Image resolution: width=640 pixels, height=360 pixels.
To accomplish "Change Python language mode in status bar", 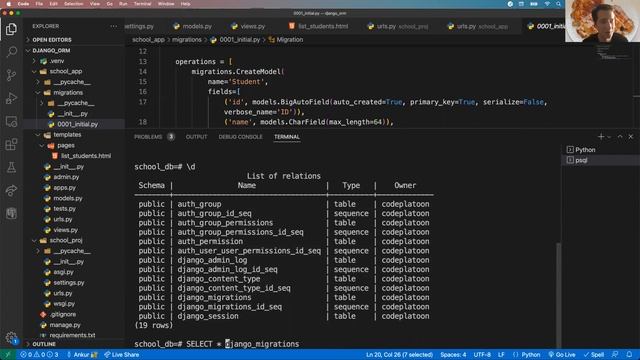I will coord(531,355).
